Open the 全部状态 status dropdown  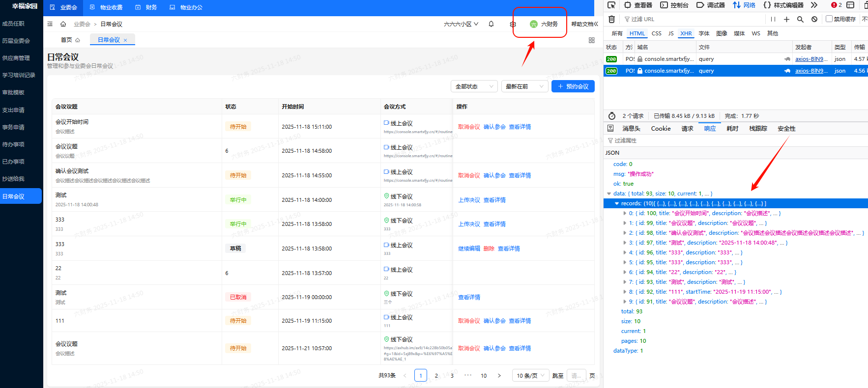click(x=474, y=86)
